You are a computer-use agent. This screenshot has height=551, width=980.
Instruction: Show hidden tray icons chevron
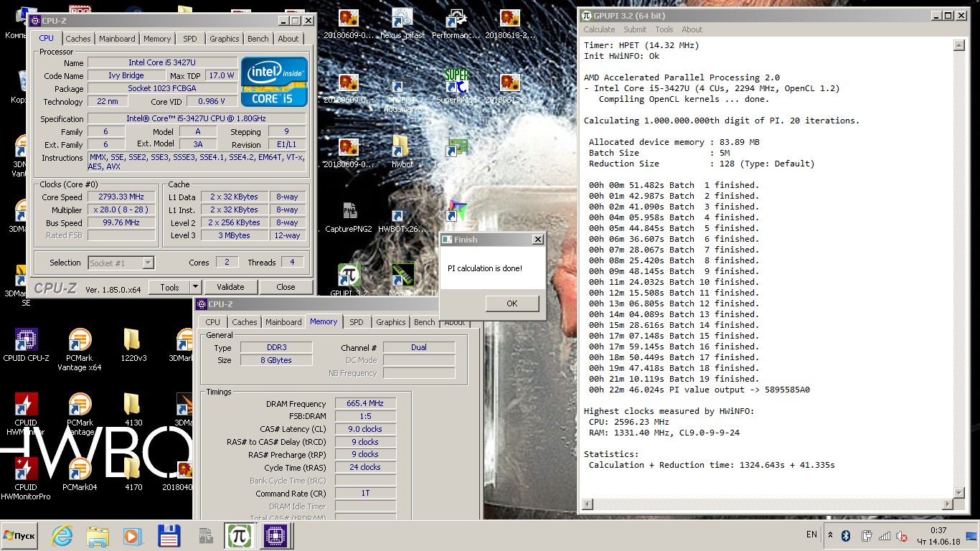point(830,535)
